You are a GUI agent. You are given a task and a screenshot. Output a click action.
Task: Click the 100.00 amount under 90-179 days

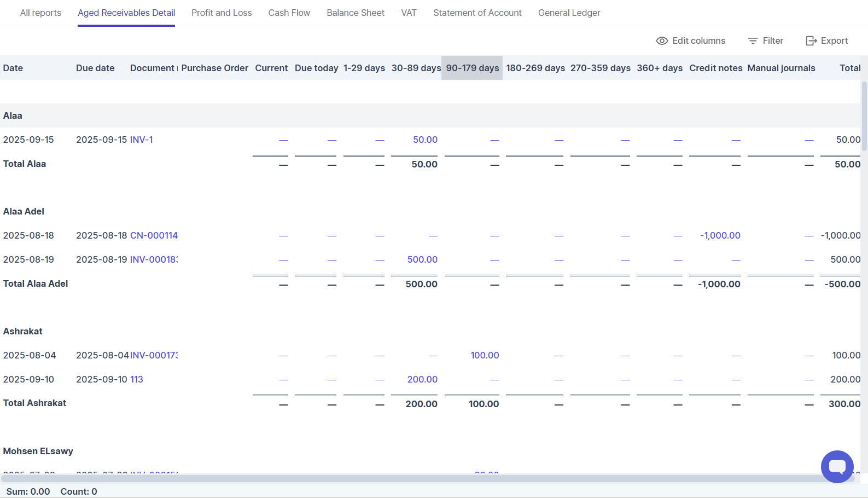[x=485, y=355]
